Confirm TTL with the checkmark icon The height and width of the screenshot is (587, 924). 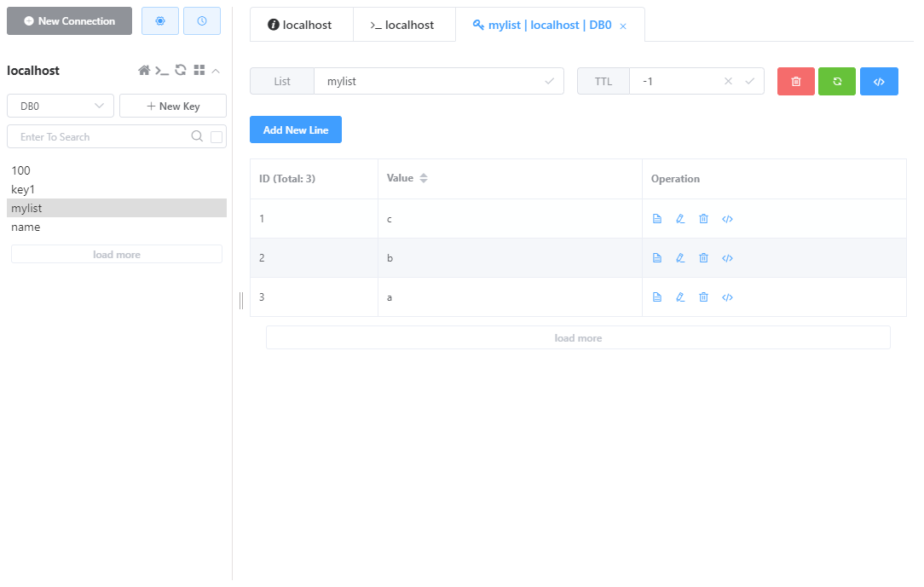point(749,81)
